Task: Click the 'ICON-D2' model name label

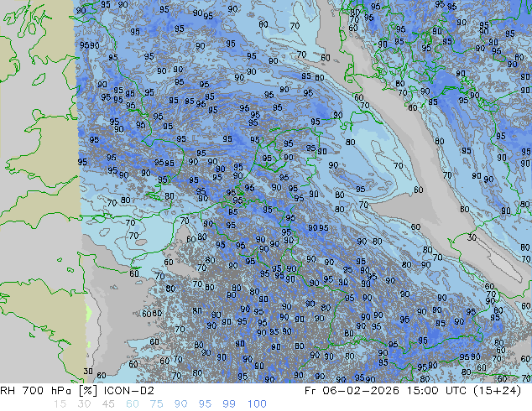Action: 129,391
